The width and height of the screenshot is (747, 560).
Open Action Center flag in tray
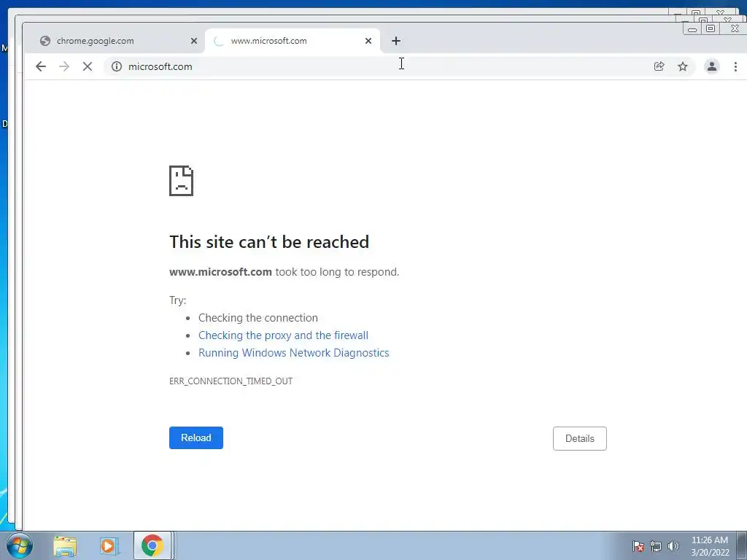(x=638, y=546)
